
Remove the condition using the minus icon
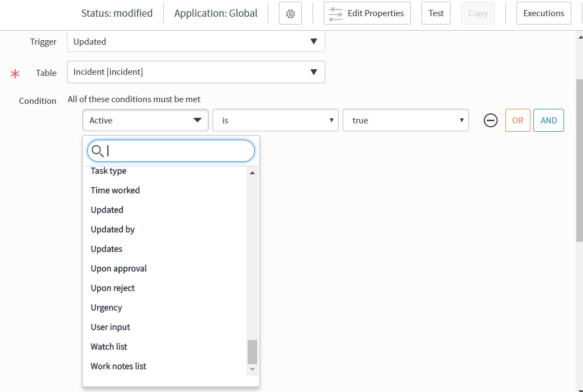(490, 120)
